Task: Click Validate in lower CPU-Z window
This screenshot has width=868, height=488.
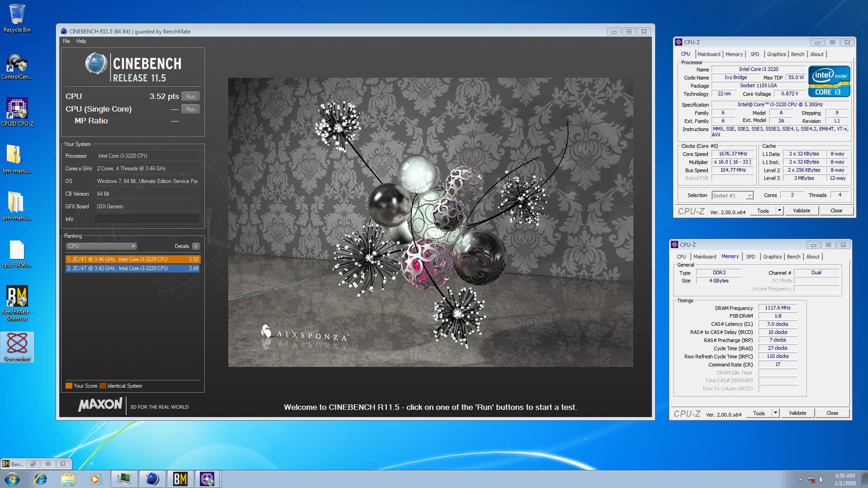Action: [x=797, y=413]
